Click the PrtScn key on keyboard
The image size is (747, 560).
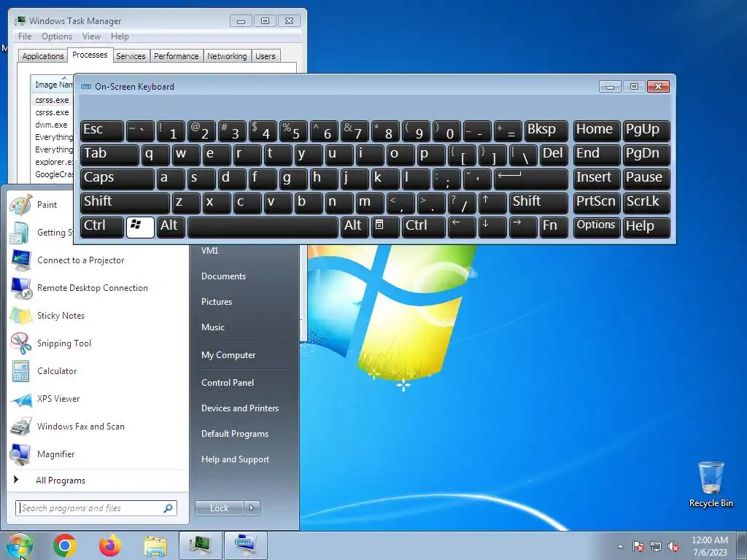pos(596,203)
